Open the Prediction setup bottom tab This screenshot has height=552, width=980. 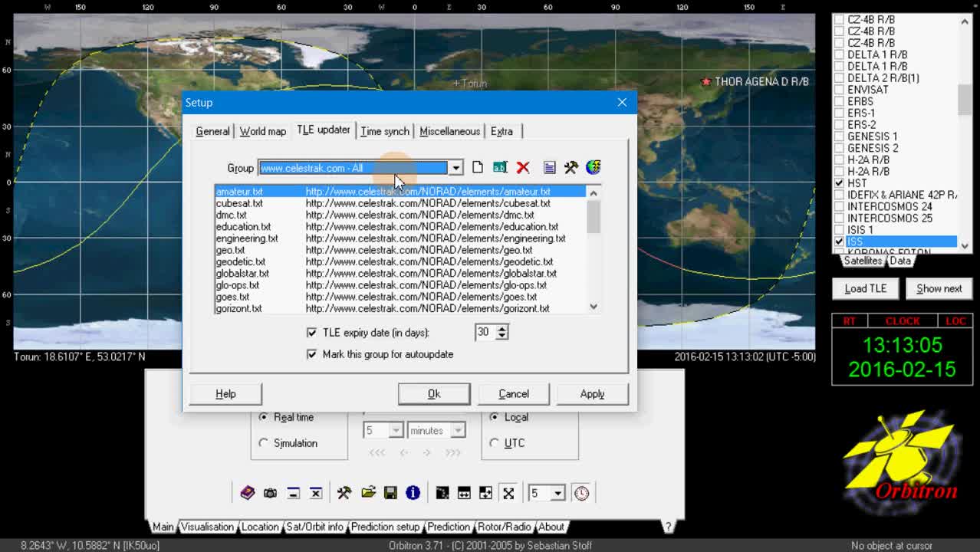pyautogui.click(x=385, y=527)
